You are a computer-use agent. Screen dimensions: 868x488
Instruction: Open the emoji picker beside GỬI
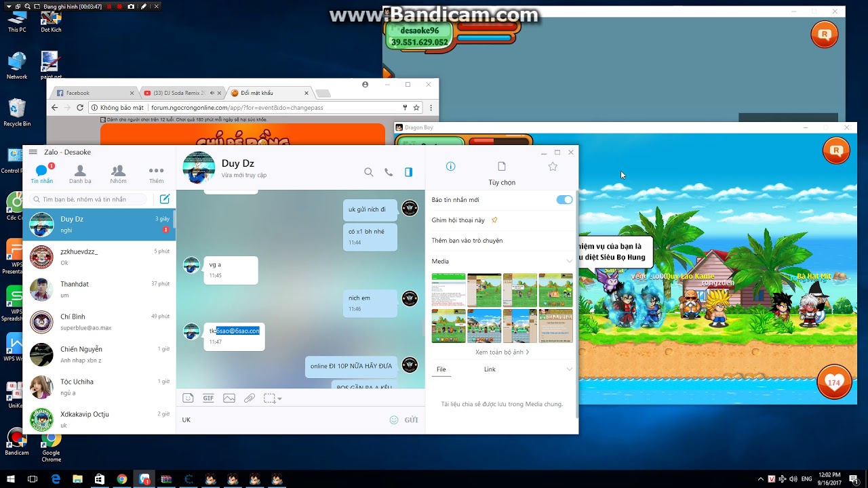coord(394,420)
